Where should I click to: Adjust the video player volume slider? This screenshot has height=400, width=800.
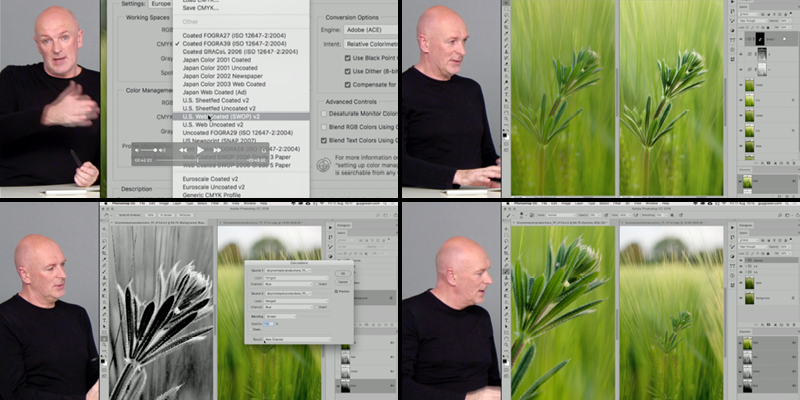[149, 150]
